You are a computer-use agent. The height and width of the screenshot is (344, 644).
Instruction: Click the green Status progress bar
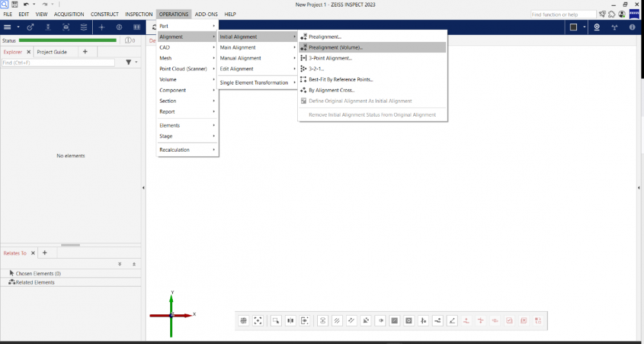[68, 40]
